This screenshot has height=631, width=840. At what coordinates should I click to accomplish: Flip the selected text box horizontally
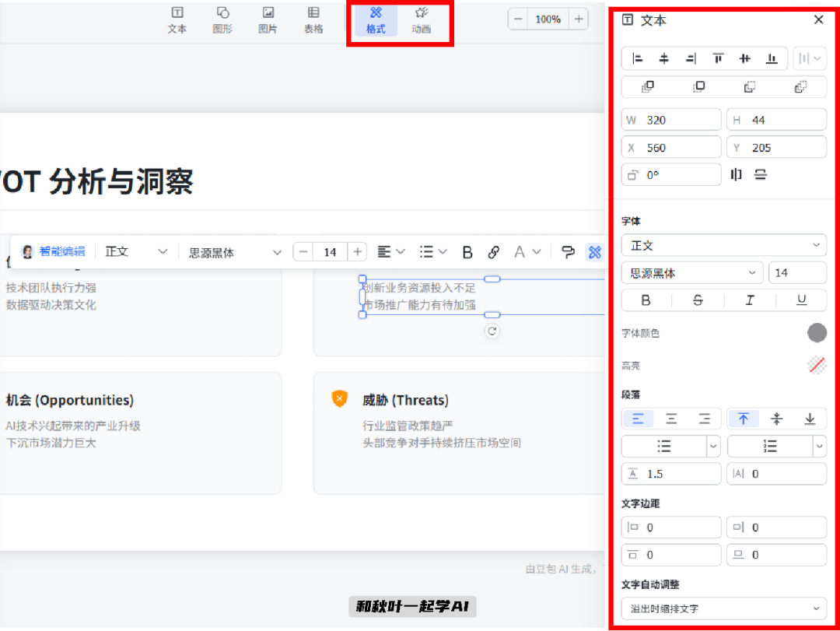(x=735, y=174)
